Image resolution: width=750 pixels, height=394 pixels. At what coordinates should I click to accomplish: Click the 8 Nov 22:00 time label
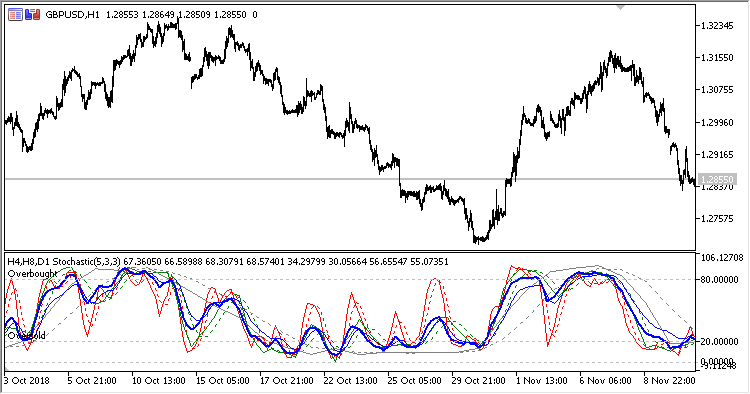point(670,381)
